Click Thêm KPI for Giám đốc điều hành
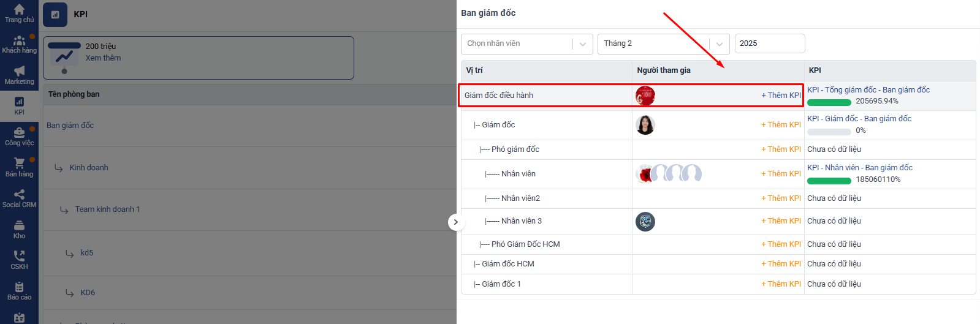 pyautogui.click(x=781, y=96)
